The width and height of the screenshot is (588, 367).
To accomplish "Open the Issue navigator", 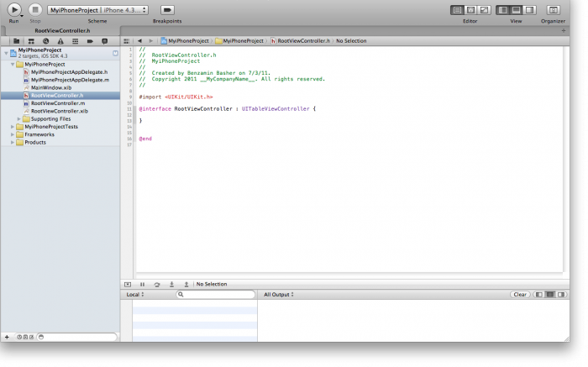I will (x=60, y=40).
